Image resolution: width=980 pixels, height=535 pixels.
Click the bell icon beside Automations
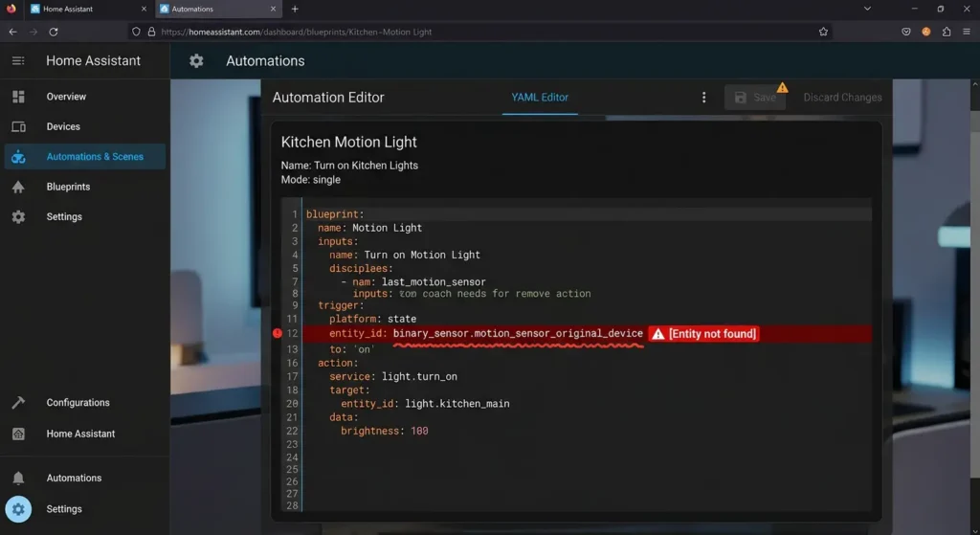pyautogui.click(x=18, y=479)
